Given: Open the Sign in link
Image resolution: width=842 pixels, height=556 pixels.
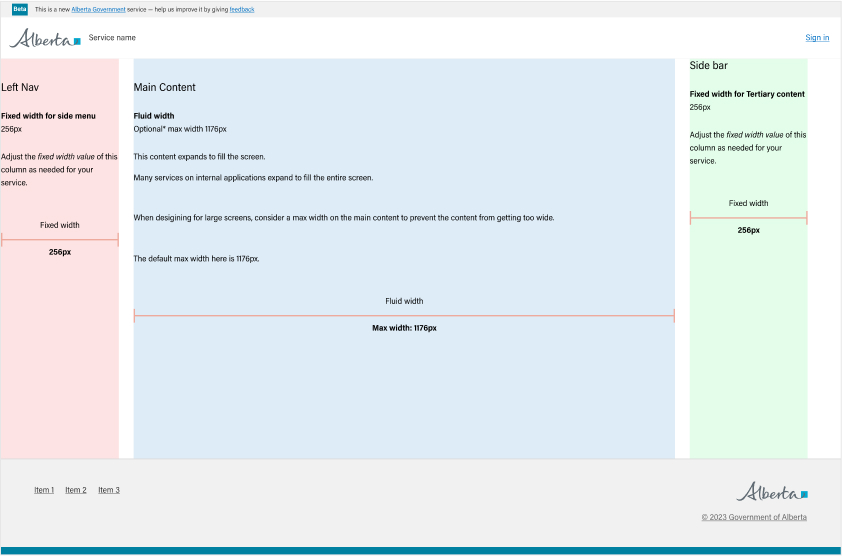Looking at the screenshot, I should pos(817,38).
